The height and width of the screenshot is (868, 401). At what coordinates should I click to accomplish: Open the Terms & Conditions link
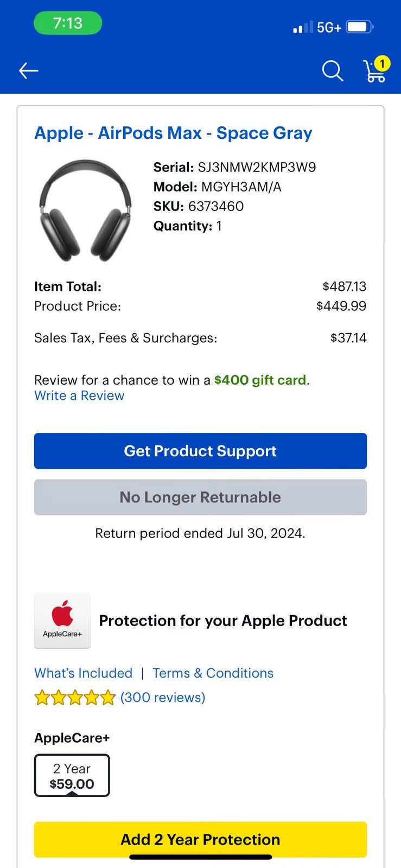(213, 673)
